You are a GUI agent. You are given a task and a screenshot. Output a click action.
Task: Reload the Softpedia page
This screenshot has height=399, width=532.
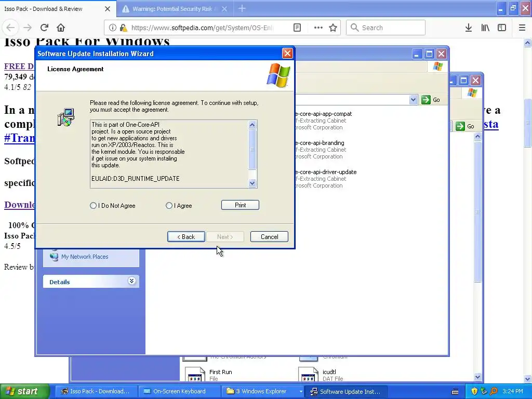coord(44,28)
